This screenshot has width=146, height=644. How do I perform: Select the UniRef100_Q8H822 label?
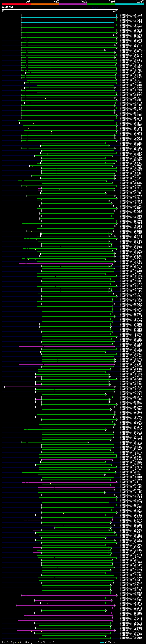click(131, 583)
